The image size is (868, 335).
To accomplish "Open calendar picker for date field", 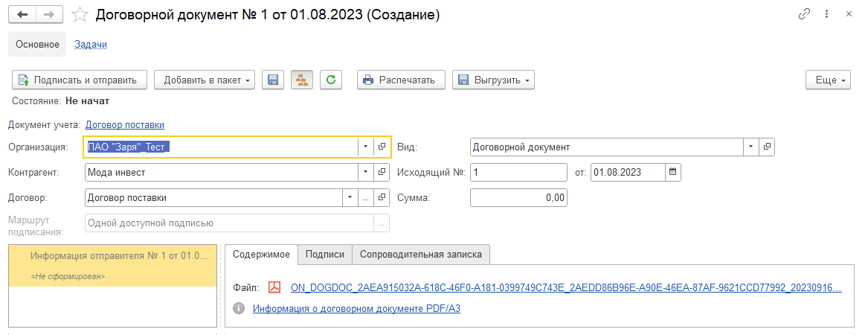I will [673, 173].
